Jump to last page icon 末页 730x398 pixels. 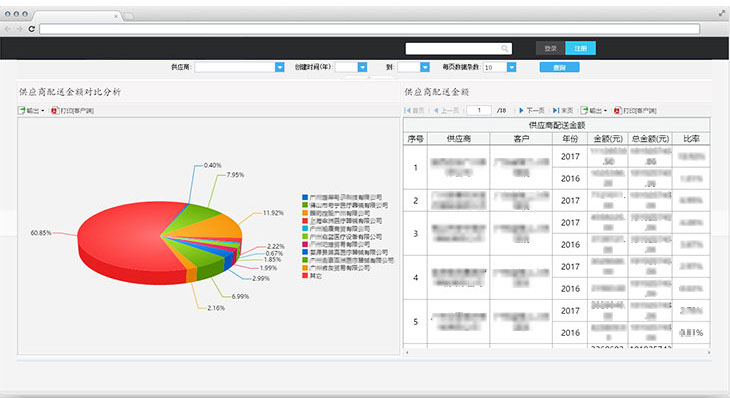pos(555,110)
